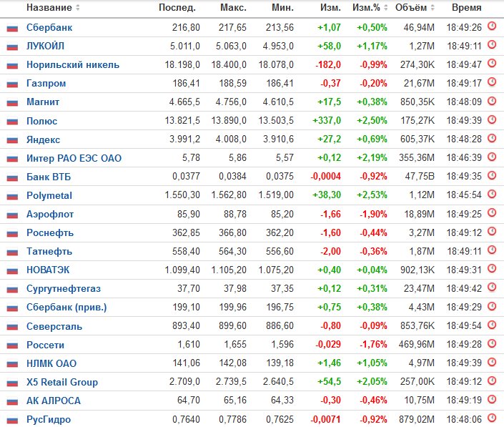This screenshot has height=427, width=504.
Task: Click the Банк ВТБ volume 47,75B
Action: point(420,177)
